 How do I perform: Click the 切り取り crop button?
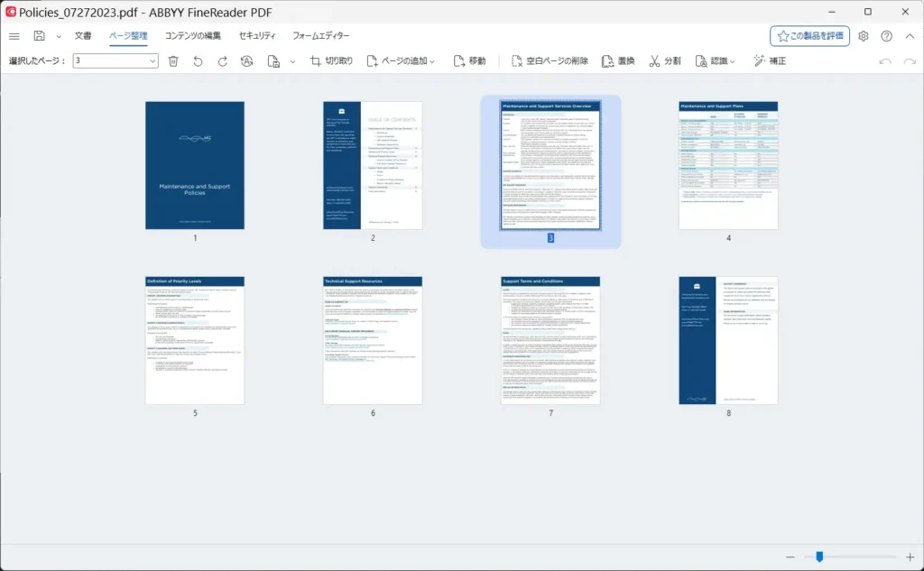tap(332, 60)
